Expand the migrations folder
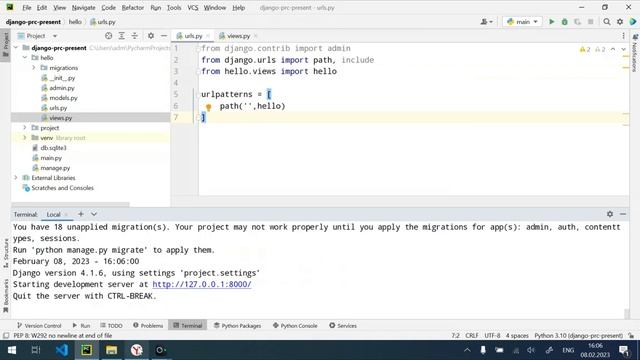 pyautogui.click(x=34, y=68)
